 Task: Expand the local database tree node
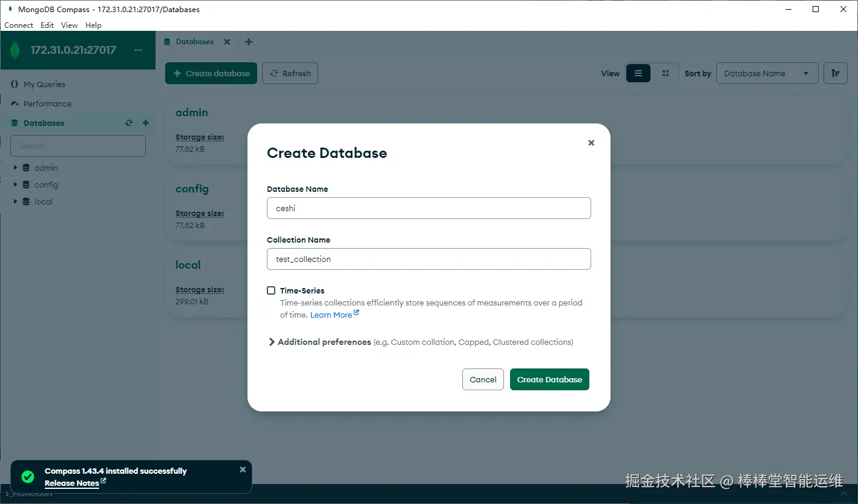[x=15, y=201]
